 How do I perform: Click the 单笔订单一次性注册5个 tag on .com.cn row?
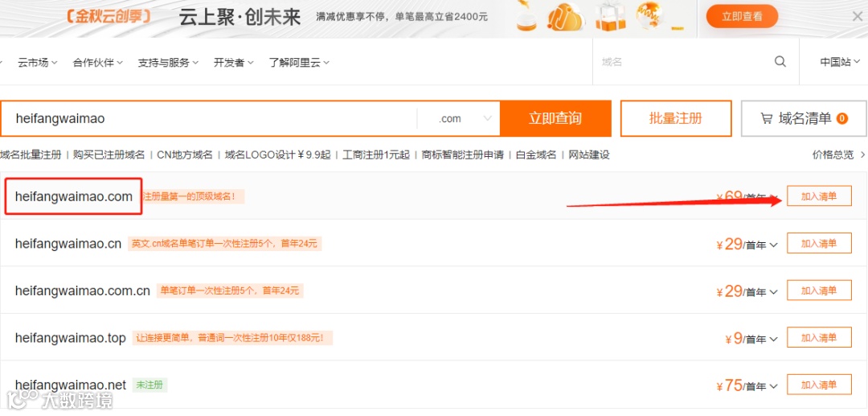tap(230, 290)
